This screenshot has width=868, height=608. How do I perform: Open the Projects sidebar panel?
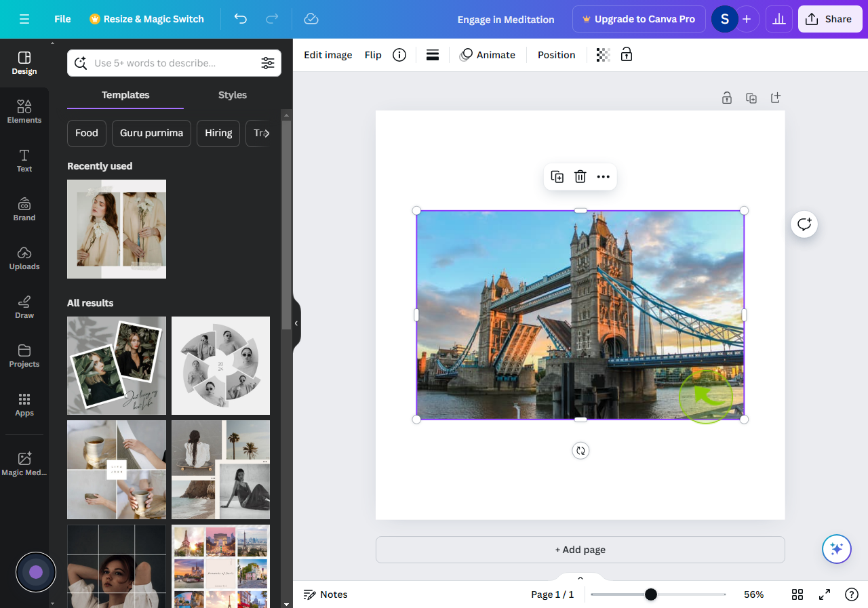[x=24, y=356]
